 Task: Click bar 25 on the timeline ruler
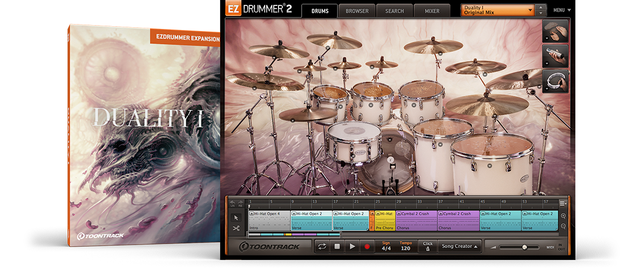click(x=377, y=203)
